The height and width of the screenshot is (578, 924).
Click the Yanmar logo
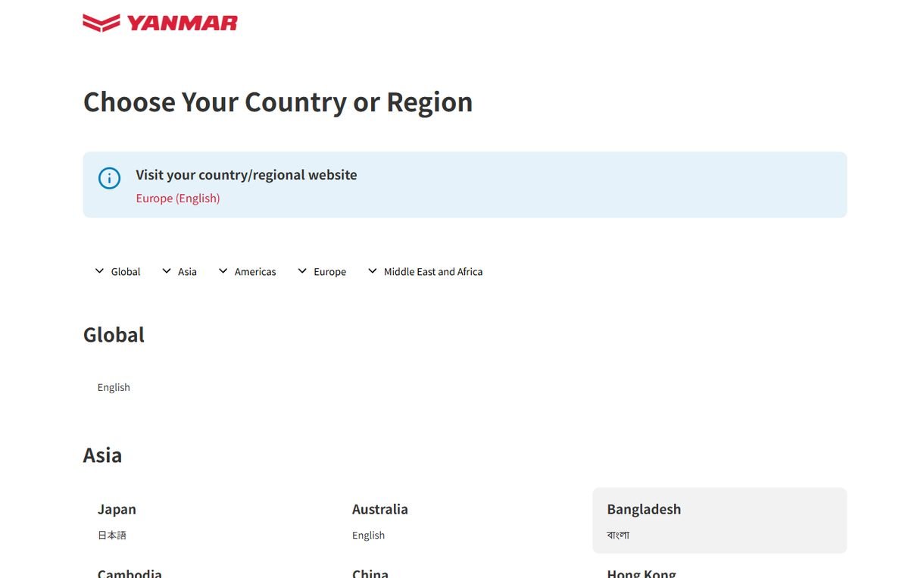(160, 23)
